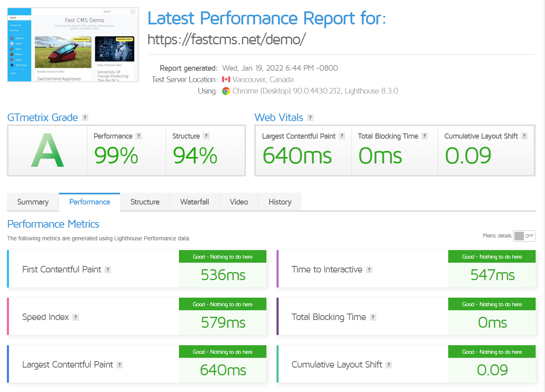Click the Canada flag icon
This screenshot has width=545, height=392.
pyautogui.click(x=226, y=79)
